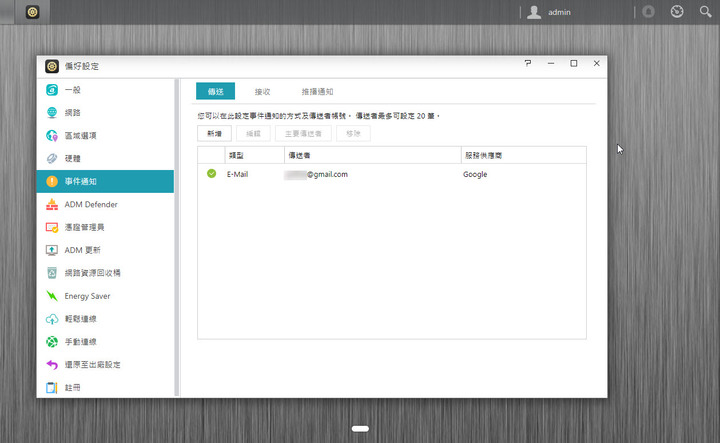Select the @gmail.com sender cell
Screen dimensions: 720x443
click(316, 174)
